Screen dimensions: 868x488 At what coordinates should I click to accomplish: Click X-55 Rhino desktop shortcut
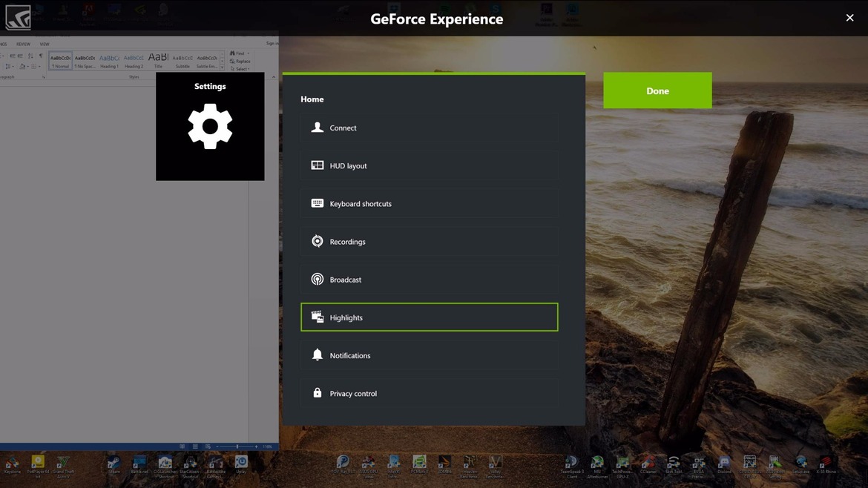tap(826, 464)
